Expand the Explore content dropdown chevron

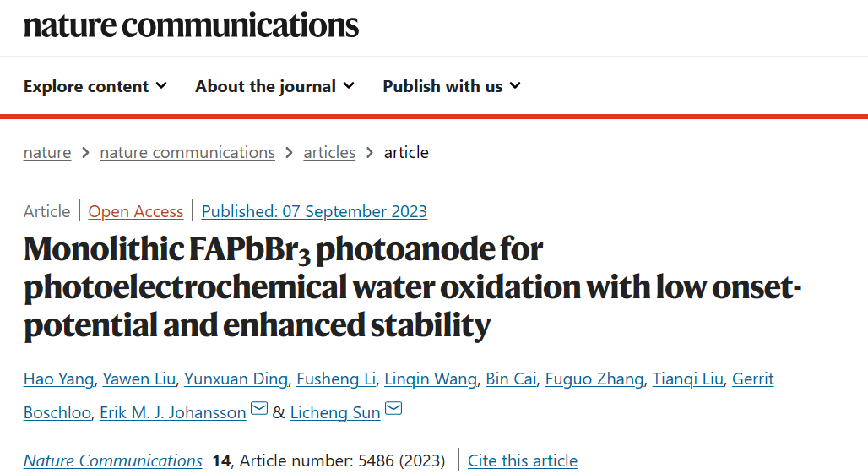pyautogui.click(x=161, y=86)
